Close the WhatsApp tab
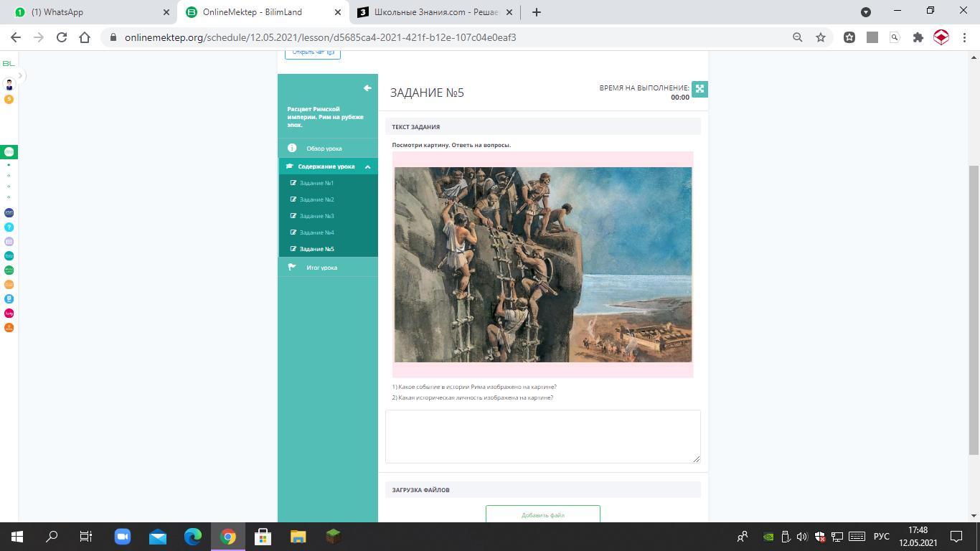 click(x=166, y=12)
